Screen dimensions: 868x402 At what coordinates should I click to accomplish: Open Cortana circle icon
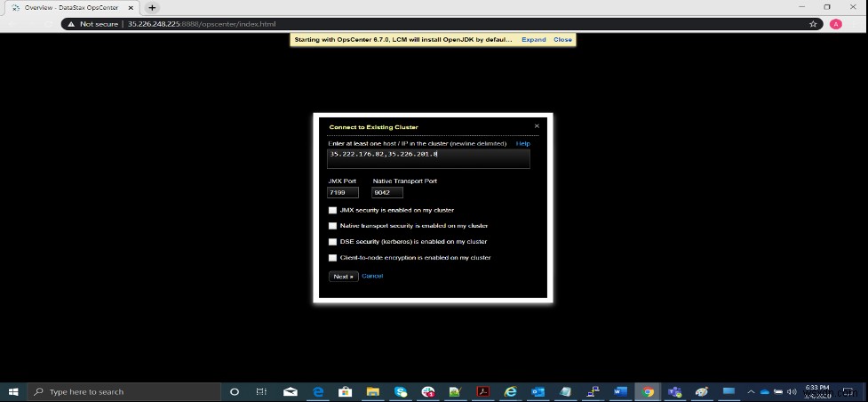(235, 391)
